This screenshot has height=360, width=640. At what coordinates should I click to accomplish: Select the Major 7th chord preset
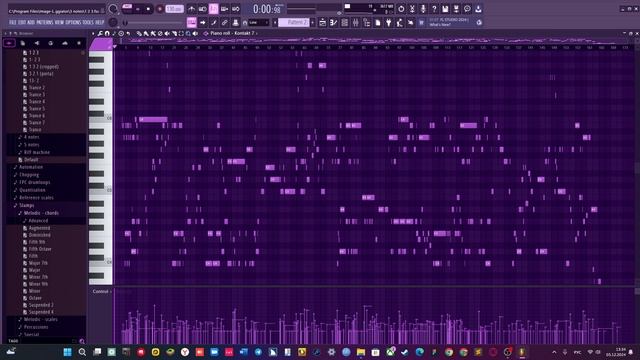pos(38,263)
